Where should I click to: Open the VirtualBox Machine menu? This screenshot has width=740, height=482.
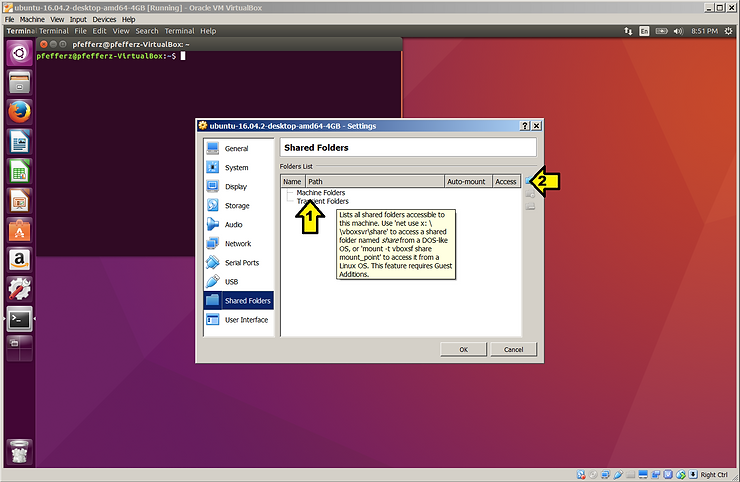pos(32,19)
